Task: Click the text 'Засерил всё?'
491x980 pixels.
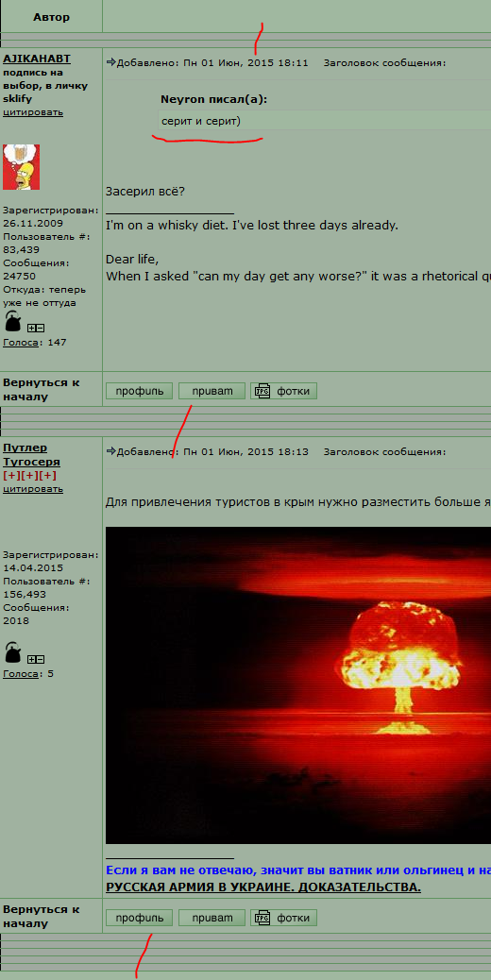Action: pyautogui.click(x=144, y=192)
